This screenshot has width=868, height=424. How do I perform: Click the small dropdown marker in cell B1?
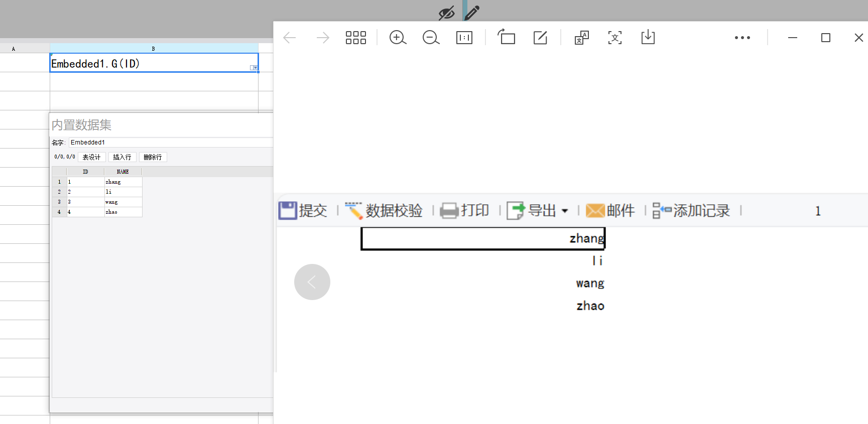254,68
